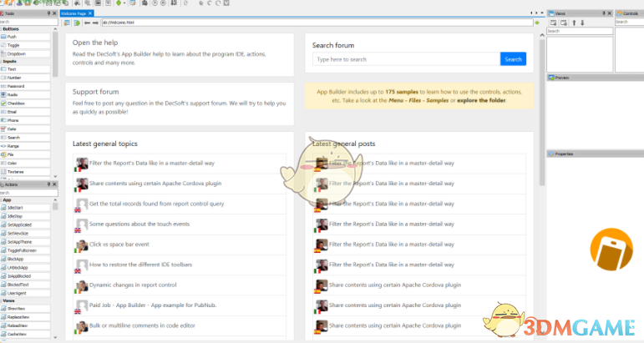Select the Email input control

[x=25, y=112]
